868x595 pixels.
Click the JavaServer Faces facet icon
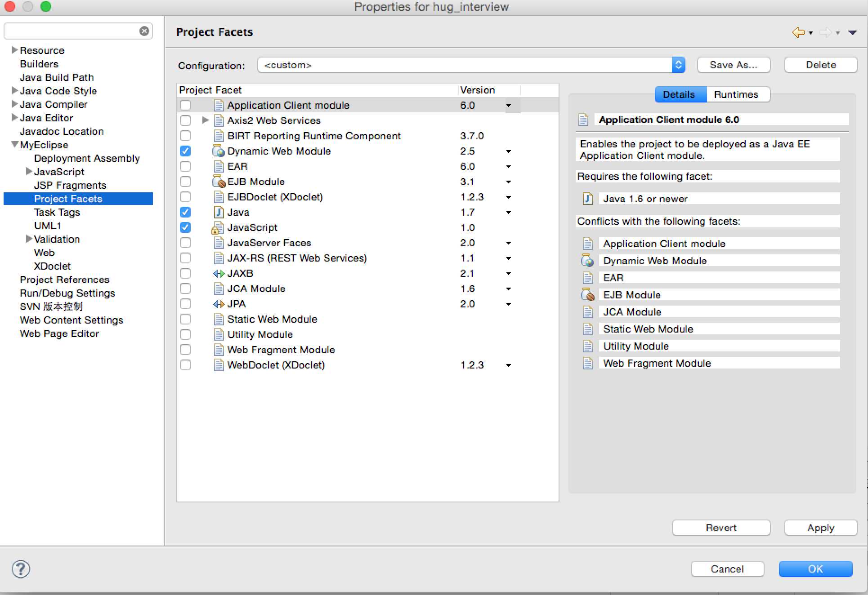pyautogui.click(x=219, y=243)
